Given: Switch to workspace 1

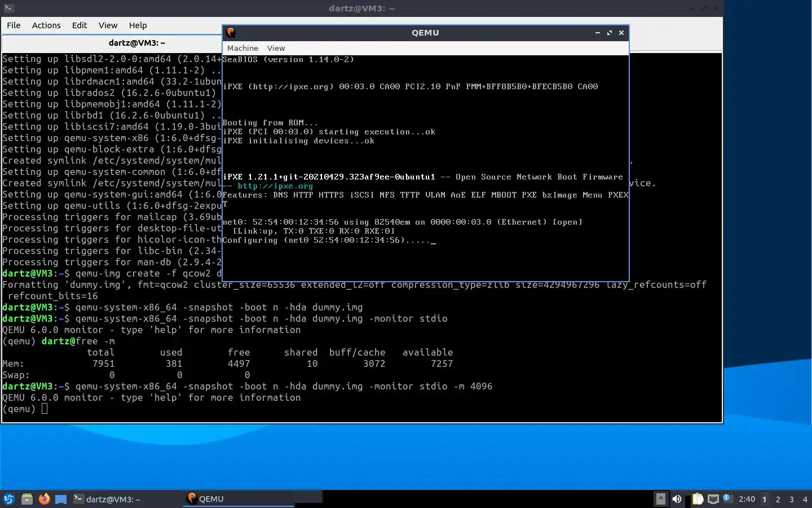Looking at the screenshot, I should tap(765, 499).
